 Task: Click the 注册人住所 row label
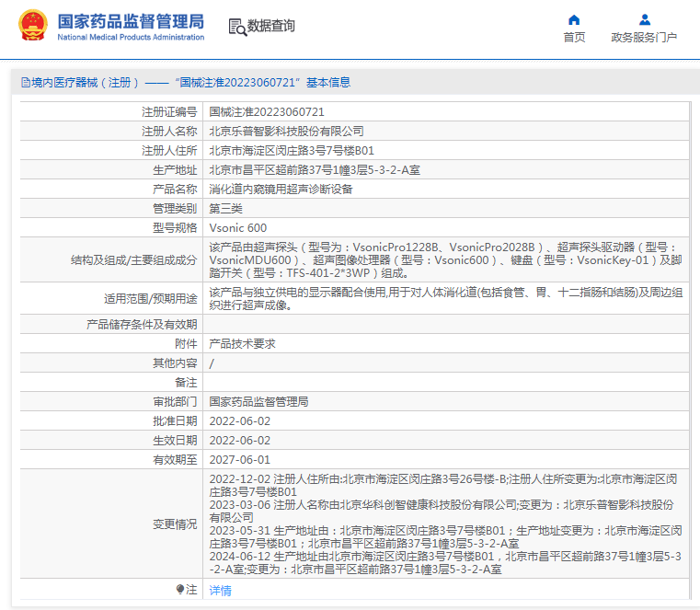pyautogui.click(x=169, y=151)
